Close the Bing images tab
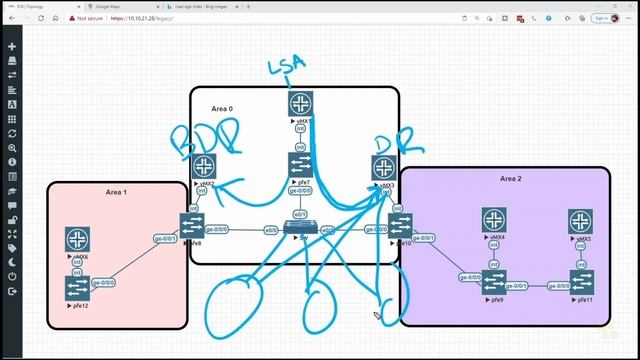Screen dimensions: 640x360 click(x=237, y=7)
